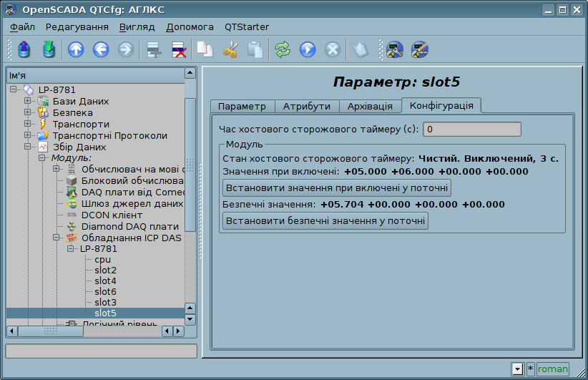The width and height of the screenshot is (588, 380).
Task: Open the user selection dropdown in the status bar
Action: [x=518, y=369]
